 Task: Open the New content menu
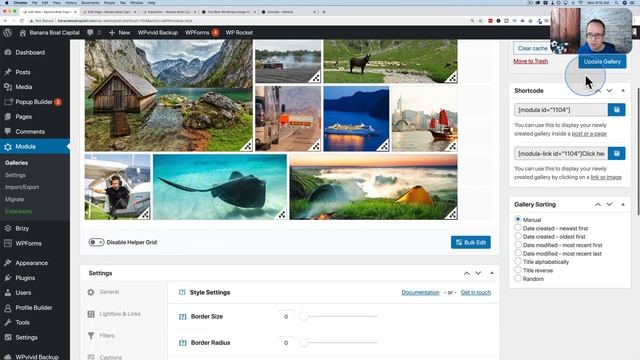point(120,33)
